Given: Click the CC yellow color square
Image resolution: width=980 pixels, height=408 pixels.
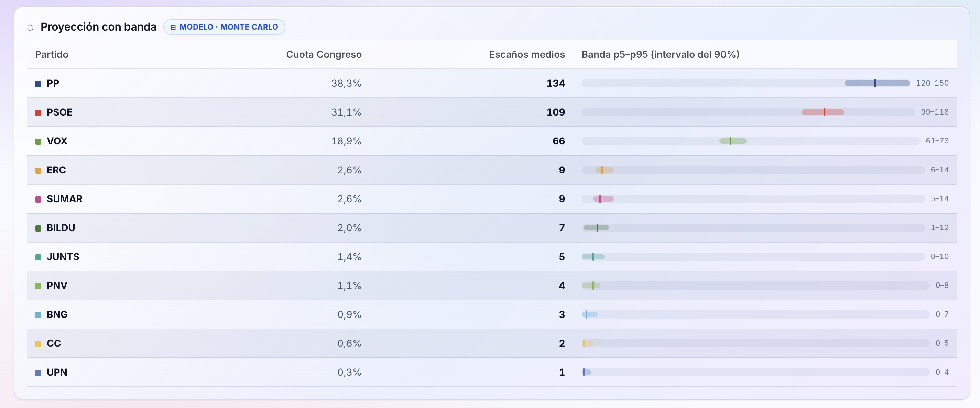Looking at the screenshot, I should pos(38,344).
